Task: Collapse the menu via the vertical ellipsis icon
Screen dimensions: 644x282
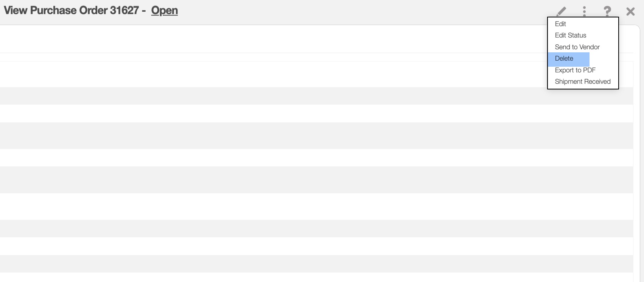Action: pyautogui.click(x=584, y=11)
